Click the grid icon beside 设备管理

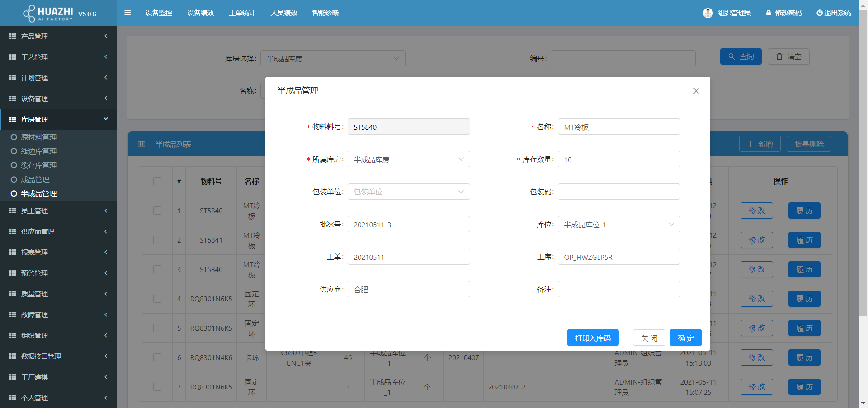pos(13,98)
